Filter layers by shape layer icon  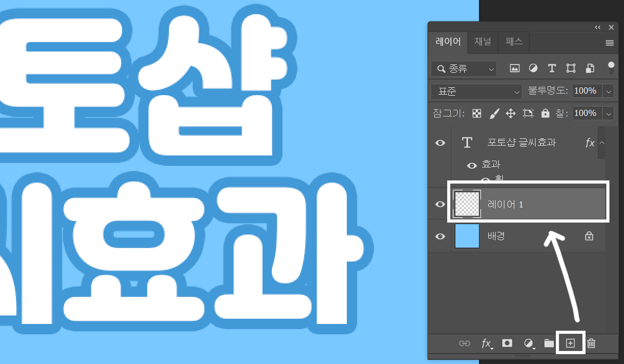tap(571, 68)
